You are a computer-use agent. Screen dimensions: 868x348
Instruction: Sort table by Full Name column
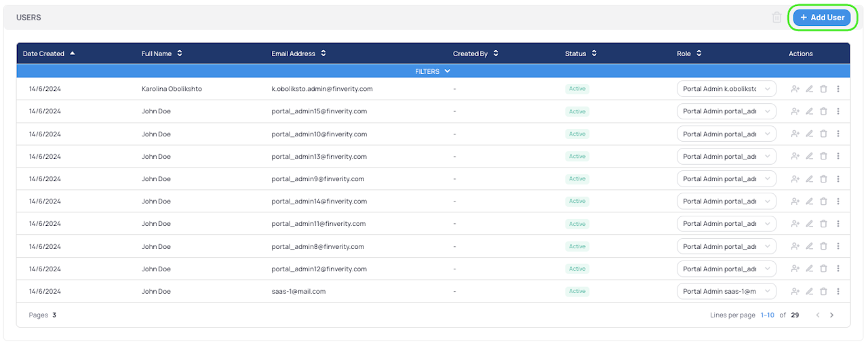pyautogui.click(x=161, y=54)
